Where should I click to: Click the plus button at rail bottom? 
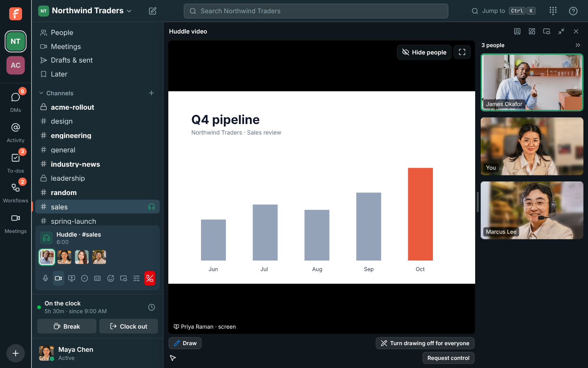(x=15, y=353)
